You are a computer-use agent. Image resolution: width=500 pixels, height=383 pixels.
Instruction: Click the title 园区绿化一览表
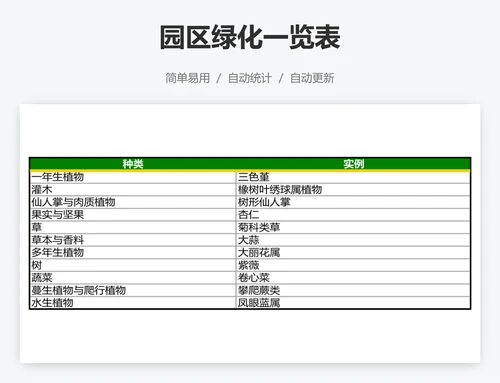(250, 37)
